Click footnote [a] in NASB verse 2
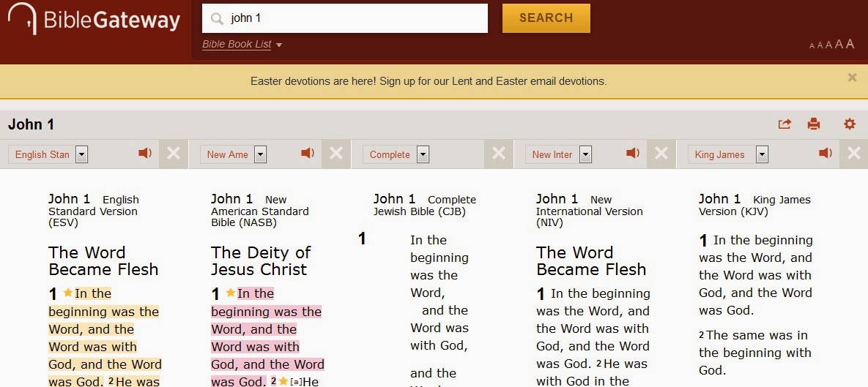Screen dimensions: 868x387 tap(296, 382)
